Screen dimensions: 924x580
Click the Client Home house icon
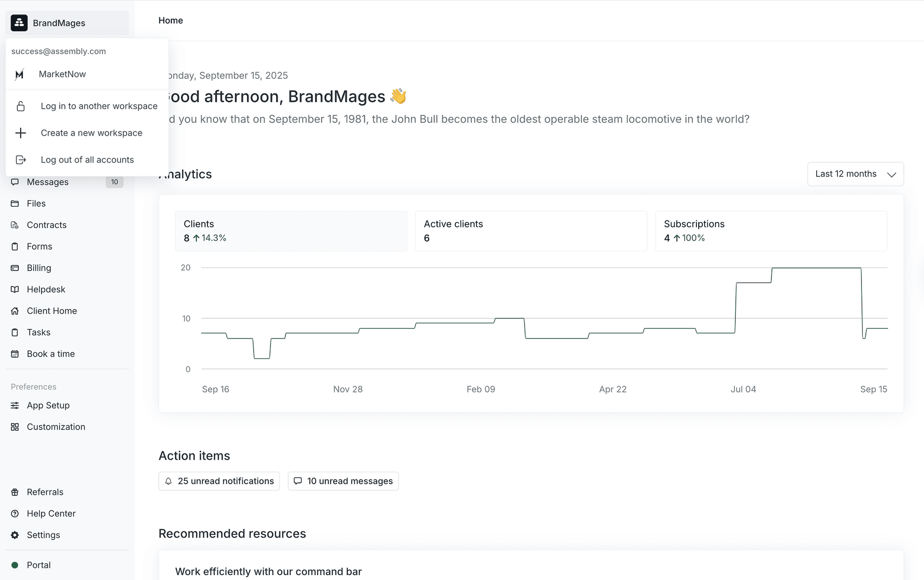click(15, 311)
